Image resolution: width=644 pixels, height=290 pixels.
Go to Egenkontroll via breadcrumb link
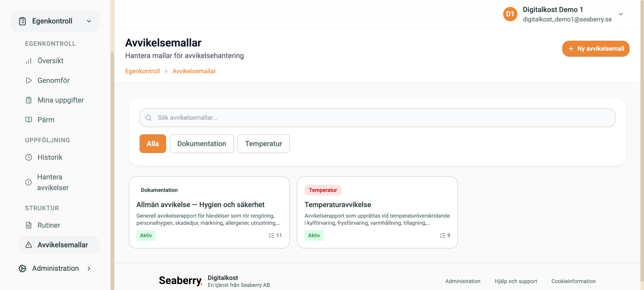click(x=142, y=71)
